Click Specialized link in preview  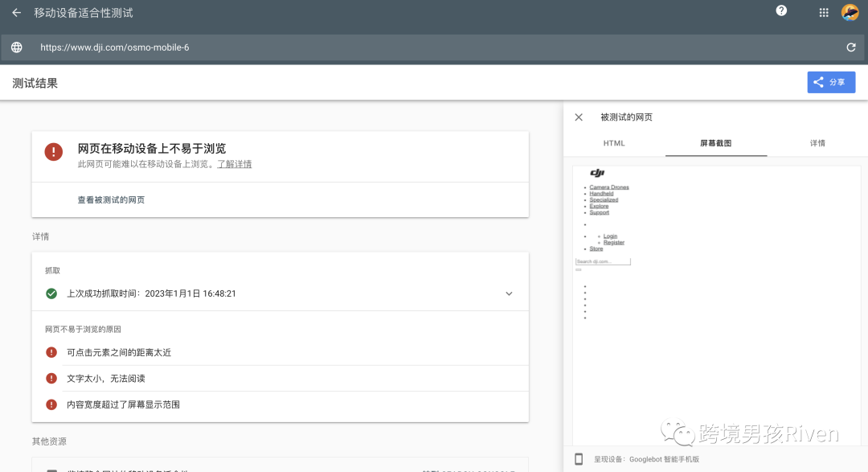tap(604, 199)
